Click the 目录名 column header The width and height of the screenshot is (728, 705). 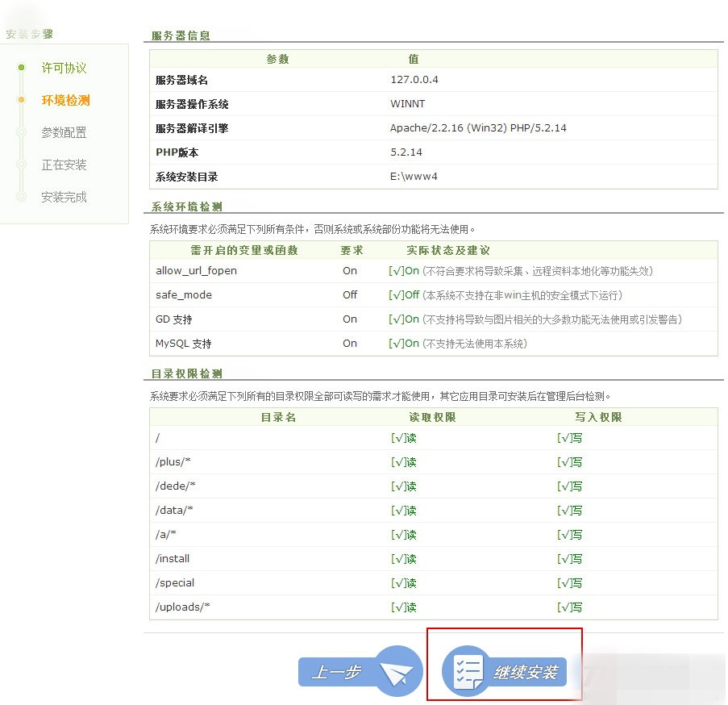pyautogui.click(x=278, y=417)
